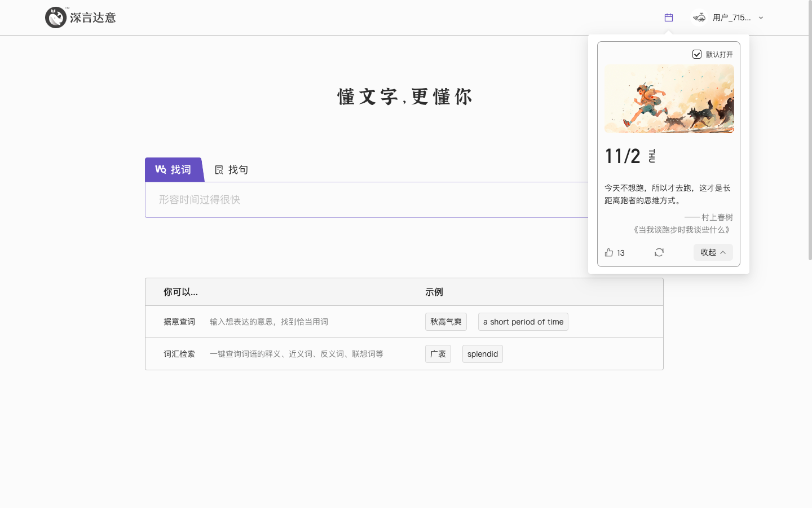Click the sentence icon on the 找句 tab
This screenshot has width=812, height=508.
(x=219, y=169)
